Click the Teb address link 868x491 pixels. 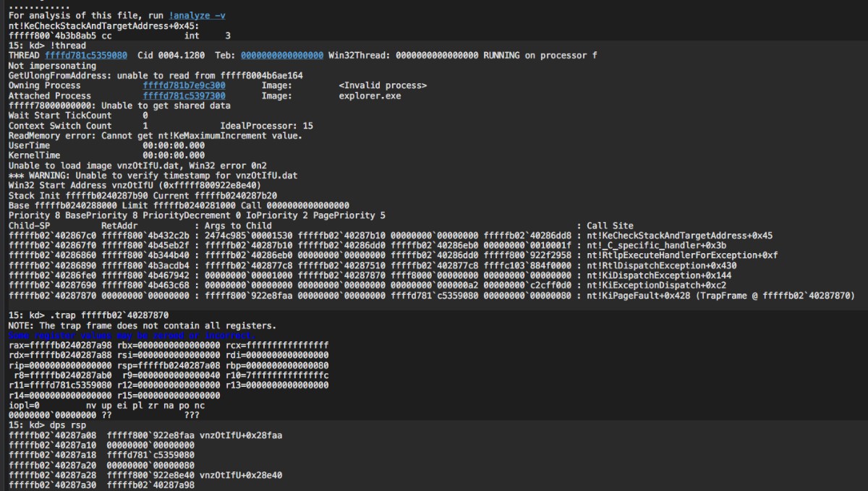pos(281,55)
